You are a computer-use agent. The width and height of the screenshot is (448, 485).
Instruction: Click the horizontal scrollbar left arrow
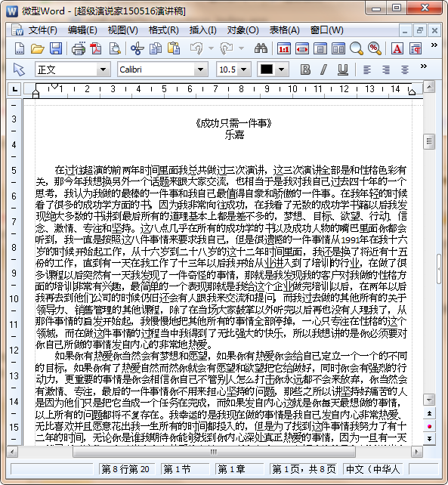12,452
